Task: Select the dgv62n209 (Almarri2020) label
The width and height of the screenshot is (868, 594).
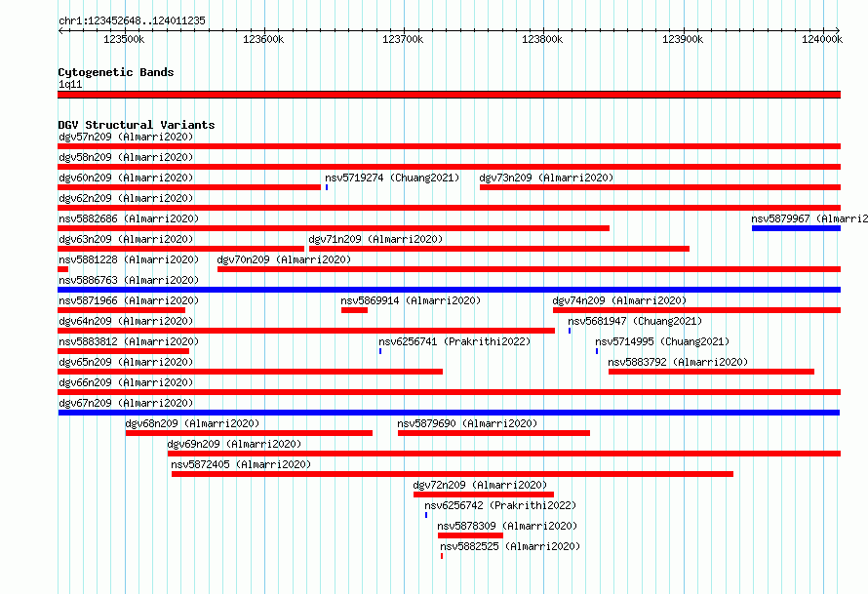Action: pyautogui.click(x=126, y=198)
